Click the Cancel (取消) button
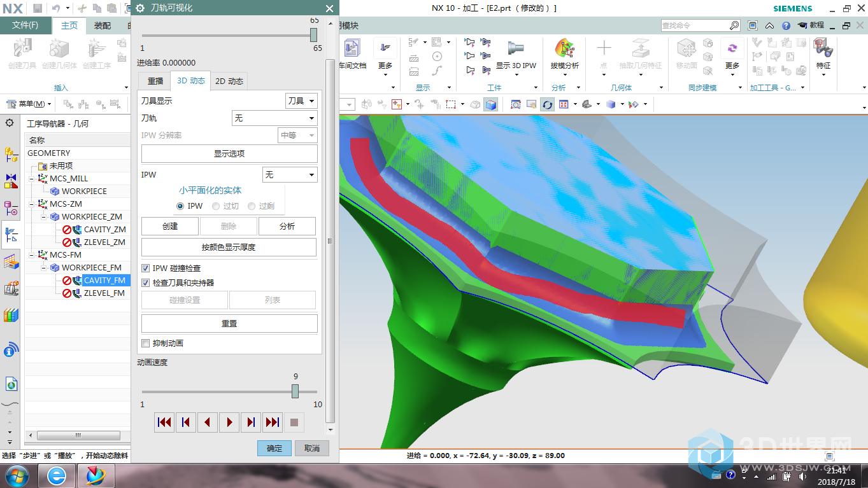 pyautogui.click(x=312, y=448)
